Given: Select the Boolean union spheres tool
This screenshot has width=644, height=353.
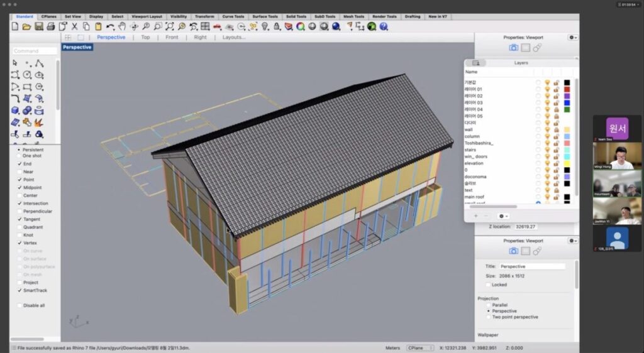Looking at the screenshot, I should coord(27,111).
